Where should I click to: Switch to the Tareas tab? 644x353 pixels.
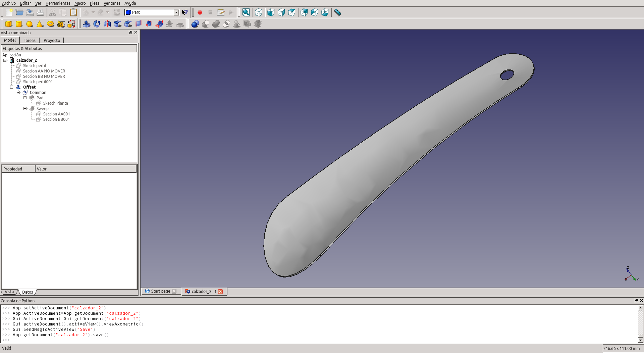click(30, 40)
